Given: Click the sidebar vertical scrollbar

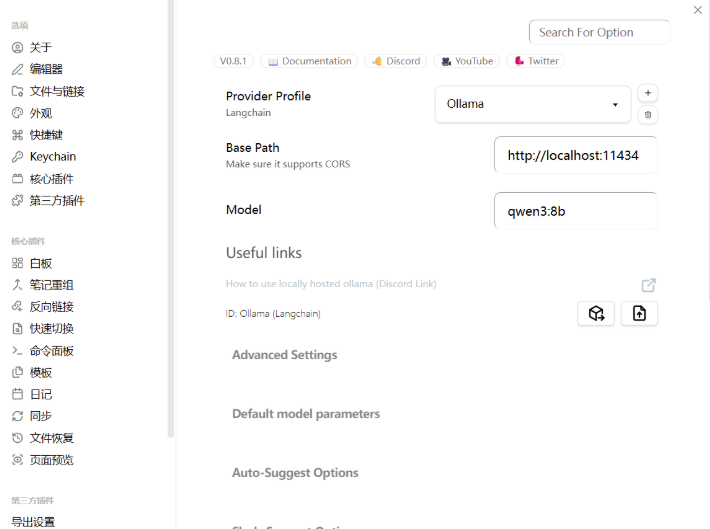Looking at the screenshot, I should (170, 217).
